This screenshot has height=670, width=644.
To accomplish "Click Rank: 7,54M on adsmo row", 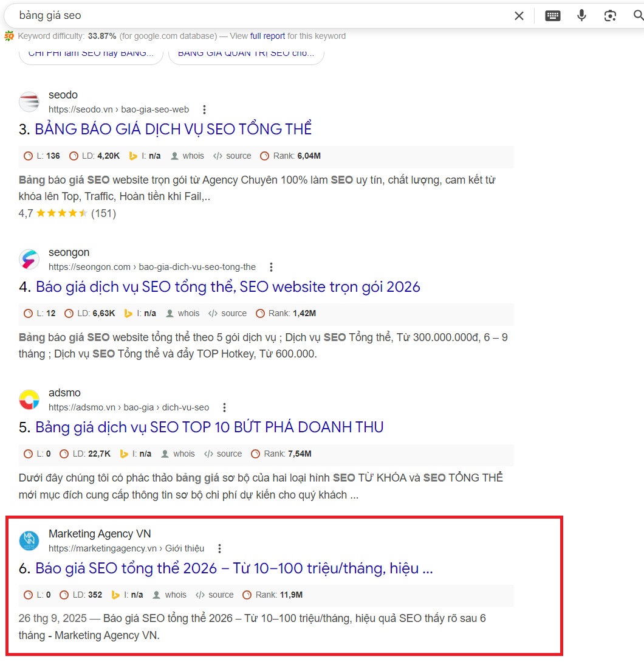I will click(x=281, y=454).
